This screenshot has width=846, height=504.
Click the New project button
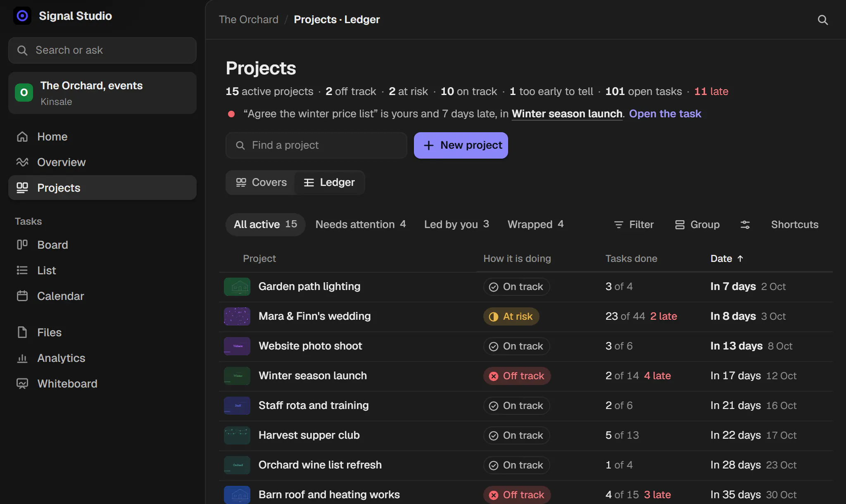[x=461, y=145]
